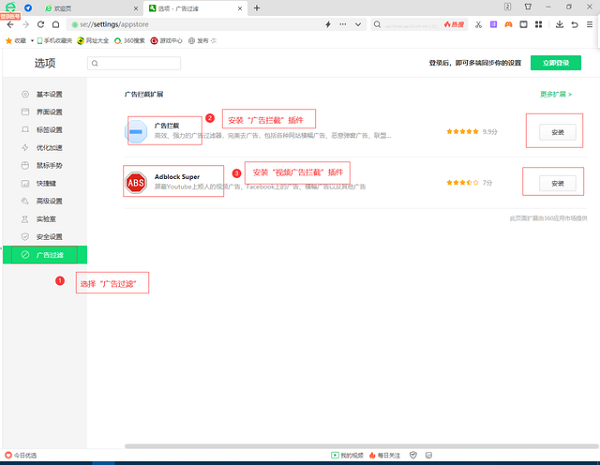
Task: Click the 我的视频 icon in the status bar
Action: [335, 456]
